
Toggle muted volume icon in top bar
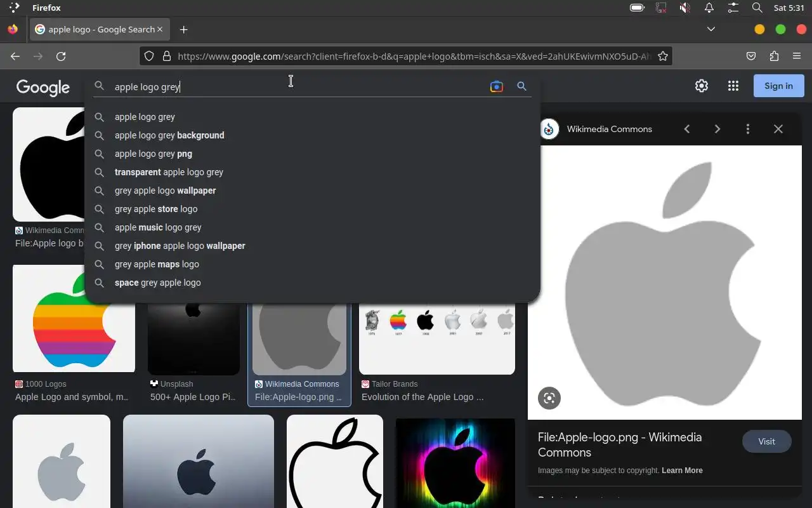685,8
